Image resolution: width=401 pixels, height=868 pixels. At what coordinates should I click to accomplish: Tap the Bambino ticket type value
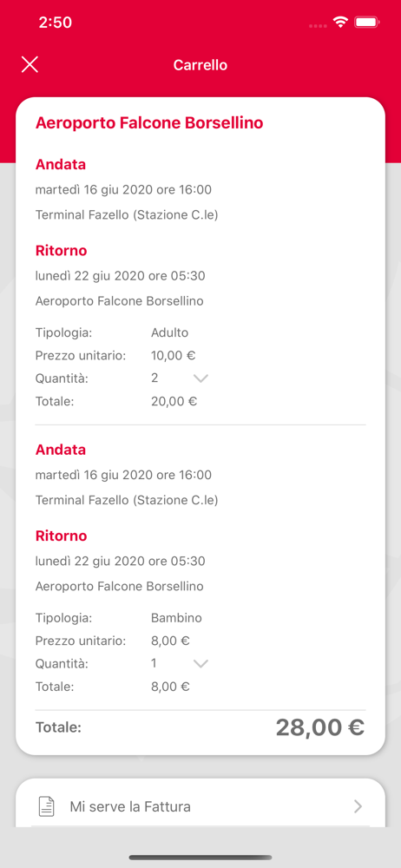[x=176, y=618]
